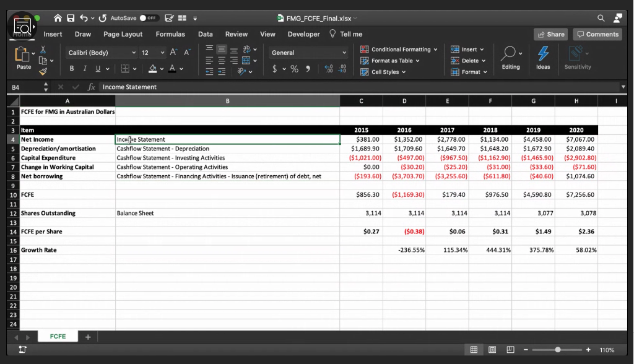Select the FCFE sheet tab
This screenshot has height=364, width=634.
click(x=58, y=337)
